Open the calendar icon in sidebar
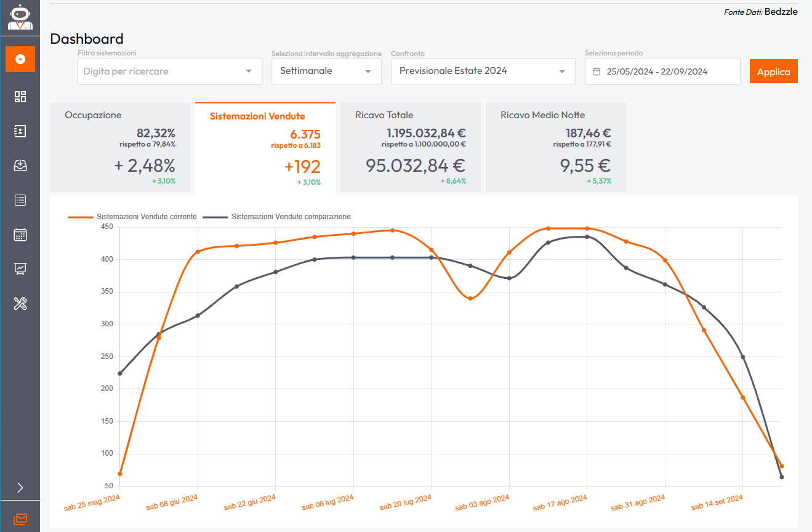Screen dimensions: 812x532 (20, 235)
